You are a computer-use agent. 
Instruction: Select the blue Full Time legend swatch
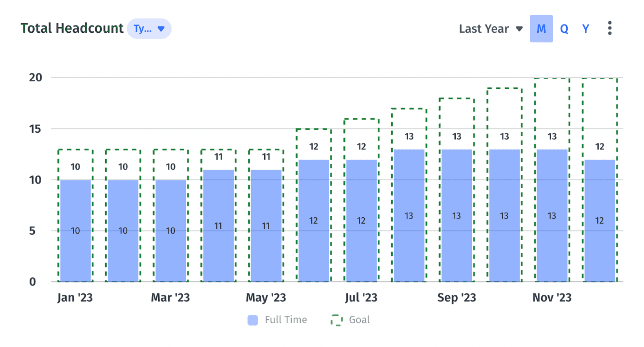point(252,319)
